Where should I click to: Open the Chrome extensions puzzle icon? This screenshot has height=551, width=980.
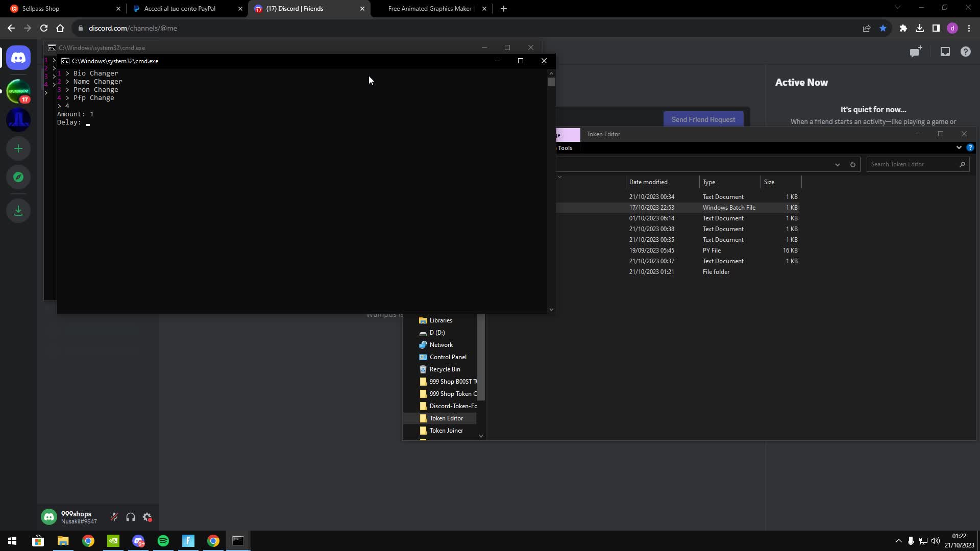903,28
